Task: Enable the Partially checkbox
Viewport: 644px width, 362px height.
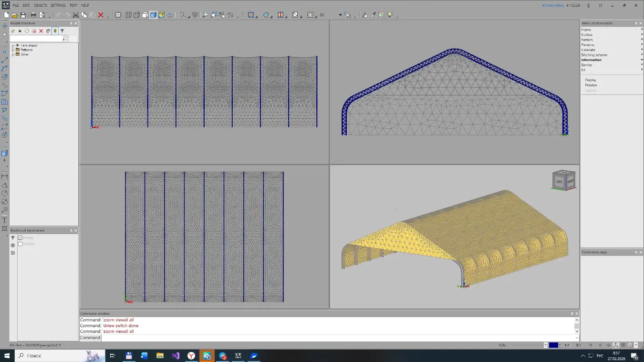Action: 20,244
